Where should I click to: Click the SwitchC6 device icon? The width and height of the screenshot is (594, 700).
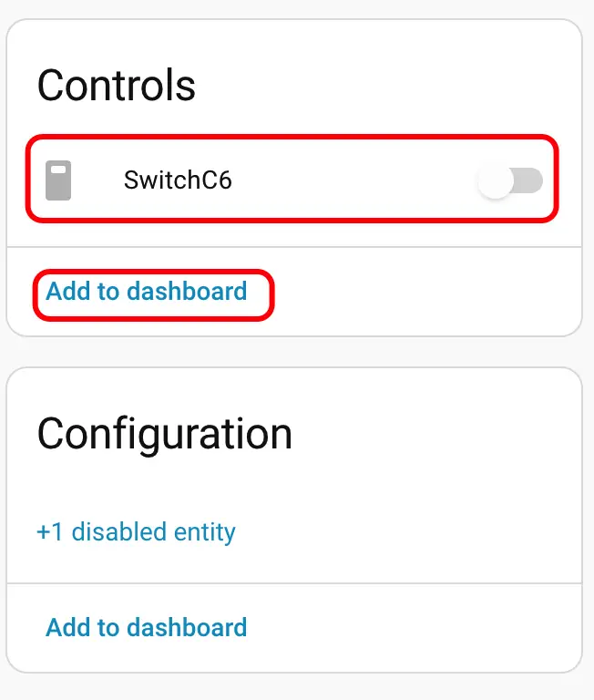[58, 180]
